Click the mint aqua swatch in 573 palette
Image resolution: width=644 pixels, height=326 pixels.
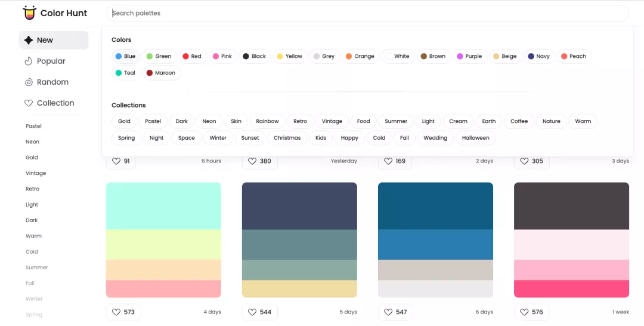tap(163, 206)
